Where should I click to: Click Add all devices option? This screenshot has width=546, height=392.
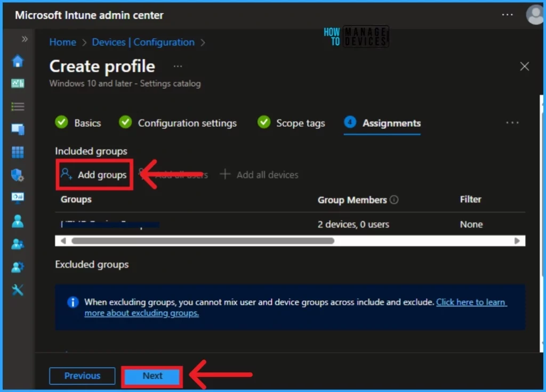click(259, 175)
